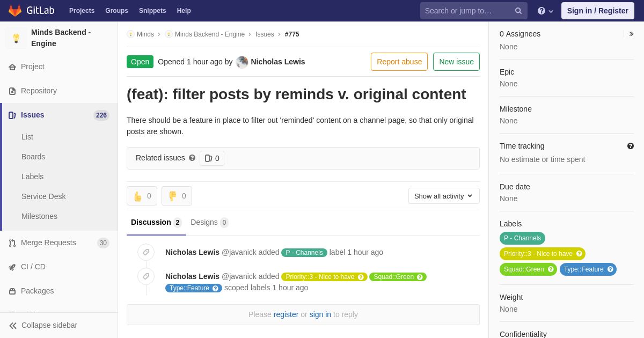
Task: Switch to the Designs tab
Action: pyautogui.click(x=209, y=223)
